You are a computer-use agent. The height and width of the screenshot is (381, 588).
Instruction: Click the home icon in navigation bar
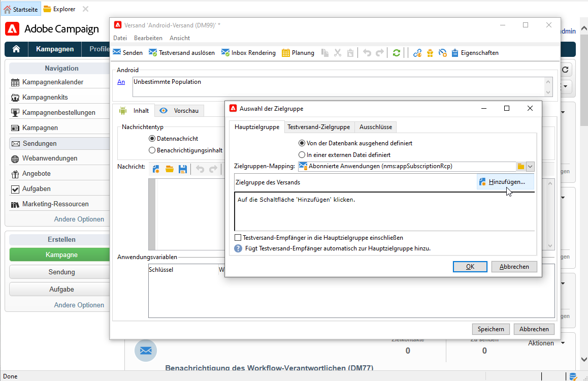pos(16,49)
